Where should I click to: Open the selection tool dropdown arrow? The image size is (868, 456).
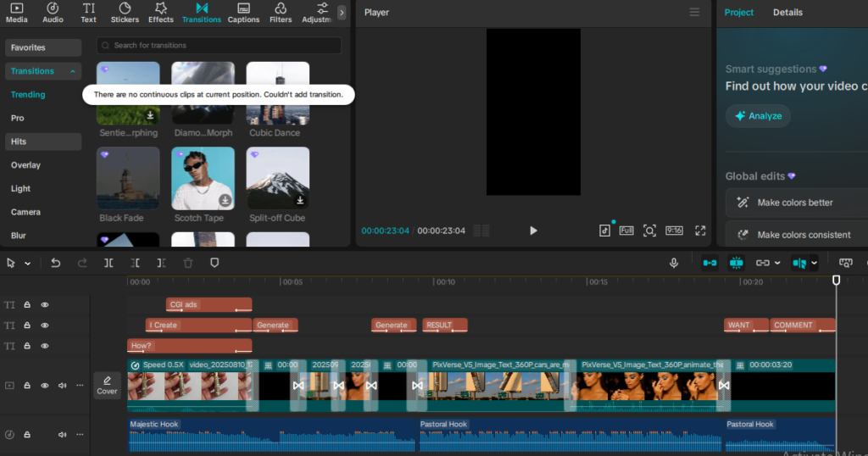[27, 264]
